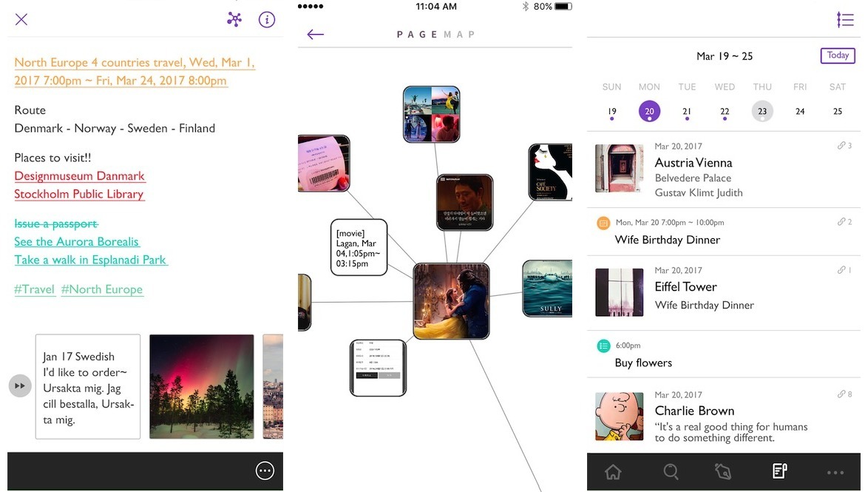Toggle the See the Aurora Borealis to-do
868x492 pixels.
point(76,242)
